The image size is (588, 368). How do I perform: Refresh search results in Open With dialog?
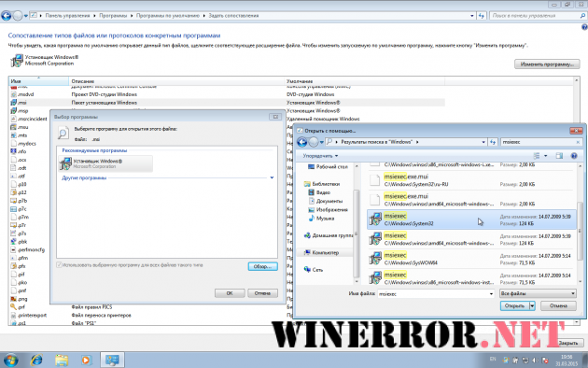(x=493, y=142)
